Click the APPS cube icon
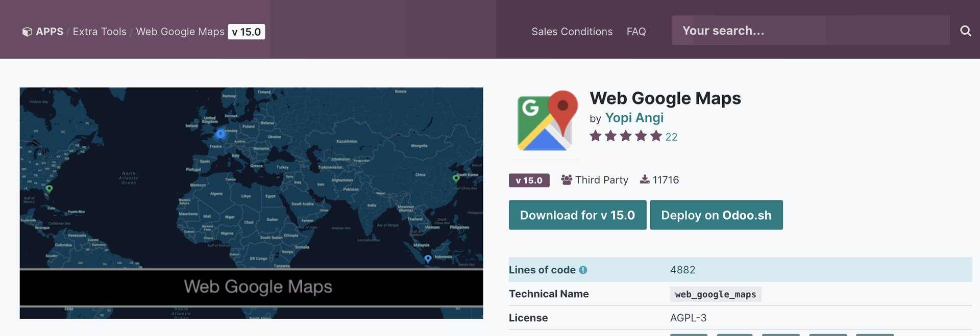The height and width of the screenshot is (336, 980). 27,32
